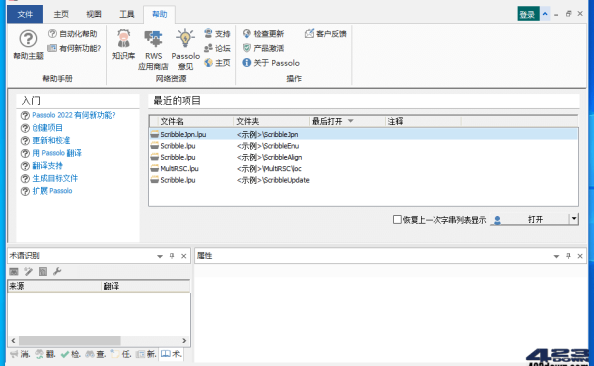
Task: Close the 术语识别 panel
Action: pyautogui.click(x=184, y=256)
